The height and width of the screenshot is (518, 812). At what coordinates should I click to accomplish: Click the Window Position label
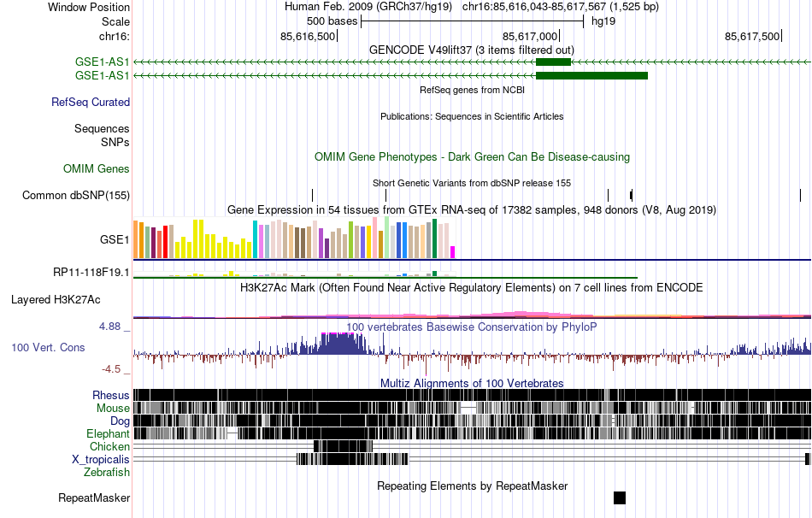pos(89,7)
